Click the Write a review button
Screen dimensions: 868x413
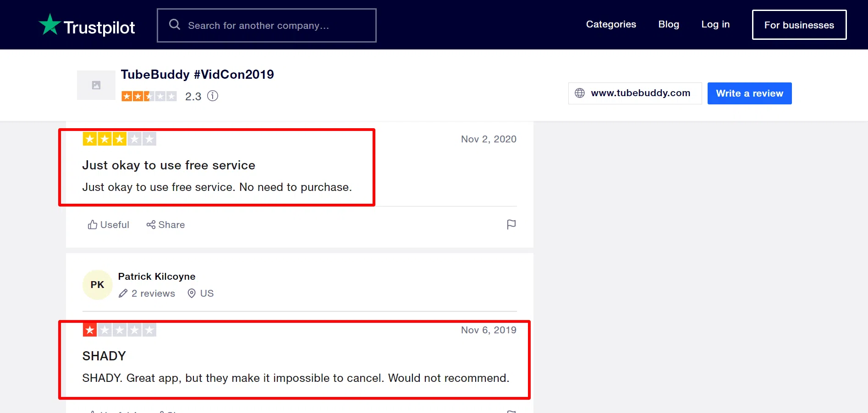point(750,93)
